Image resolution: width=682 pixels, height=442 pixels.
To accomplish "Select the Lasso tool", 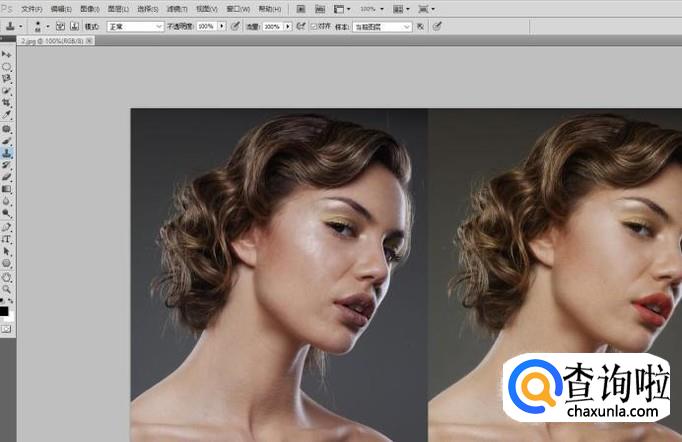I will pyautogui.click(x=6, y=78).
